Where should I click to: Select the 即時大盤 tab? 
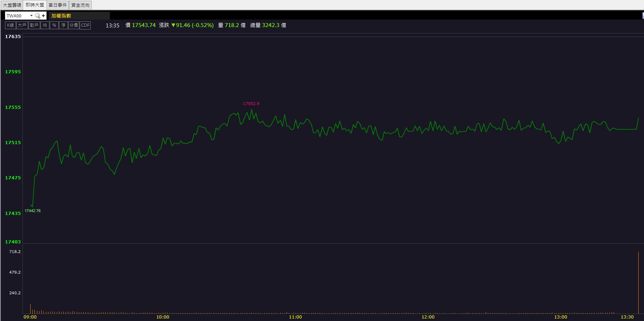click(x=35, y=5)
